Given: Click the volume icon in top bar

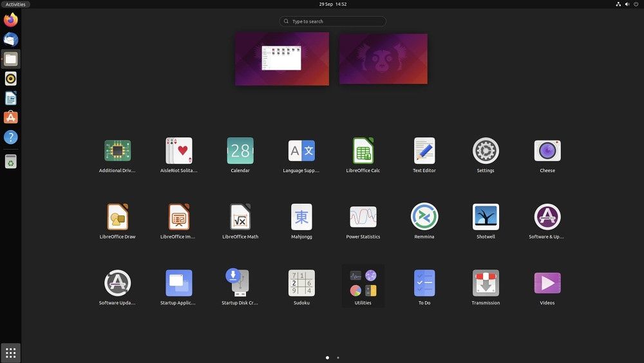Looking at the screenshot, I should (x=627, y=4).
